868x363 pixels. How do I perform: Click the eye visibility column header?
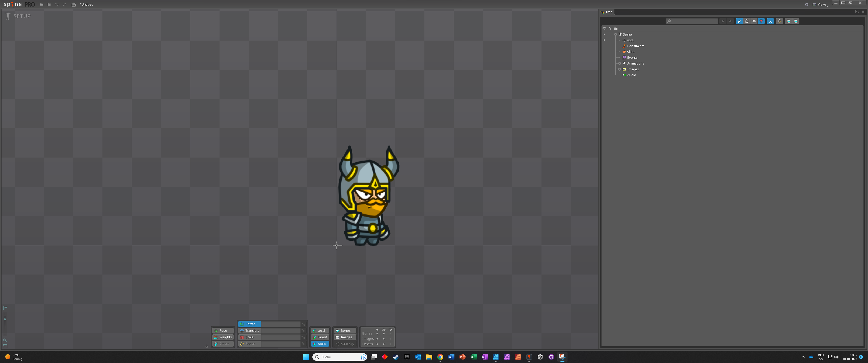click(x=605, y=28)
